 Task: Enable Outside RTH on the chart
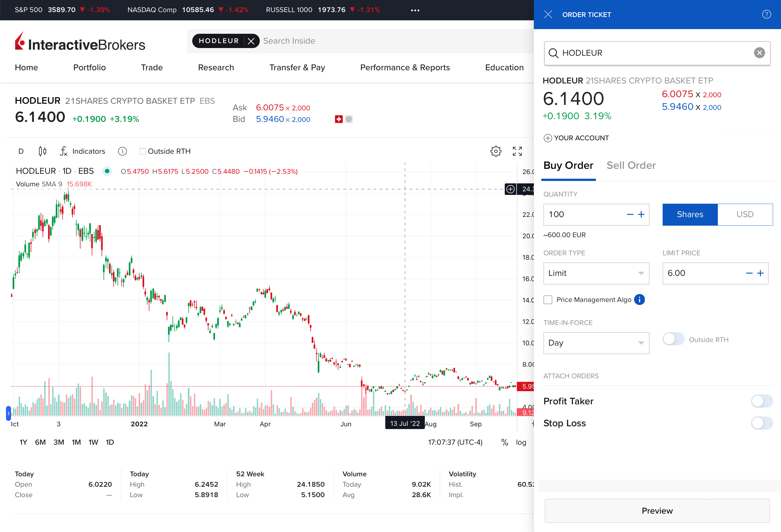point(143,151)
